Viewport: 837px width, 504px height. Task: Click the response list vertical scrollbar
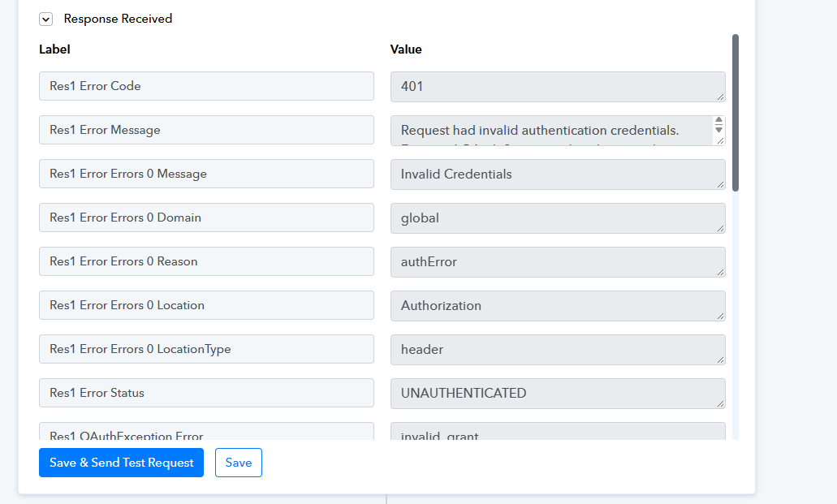click(x=735, y=113)
